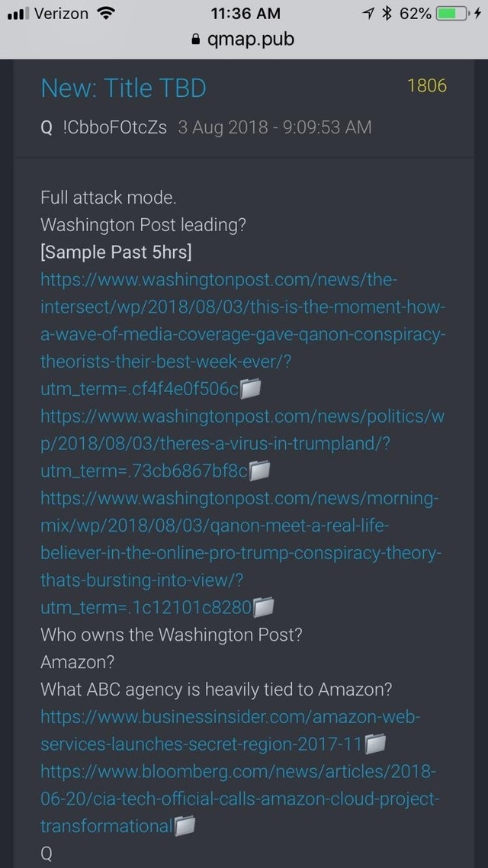This screenshot has height=868, width=488.
Task: Tap folder icon after utm_term=.1c12101c8280
Action: [x=264, y=607]
